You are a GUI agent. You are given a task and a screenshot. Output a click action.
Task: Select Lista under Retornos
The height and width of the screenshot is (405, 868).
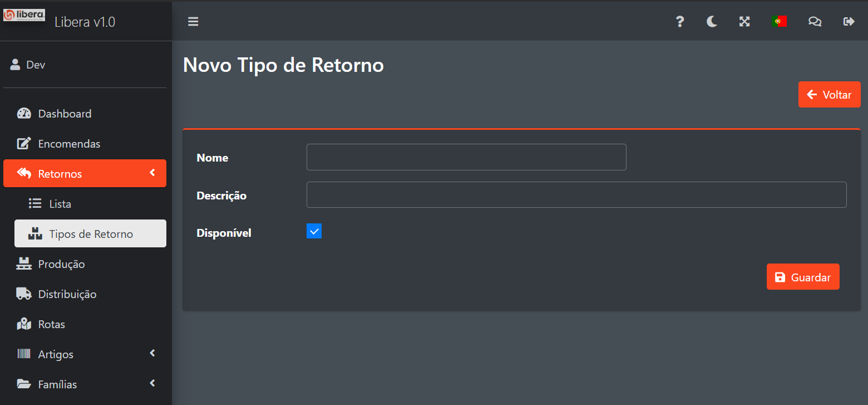(x=60, y=204)
